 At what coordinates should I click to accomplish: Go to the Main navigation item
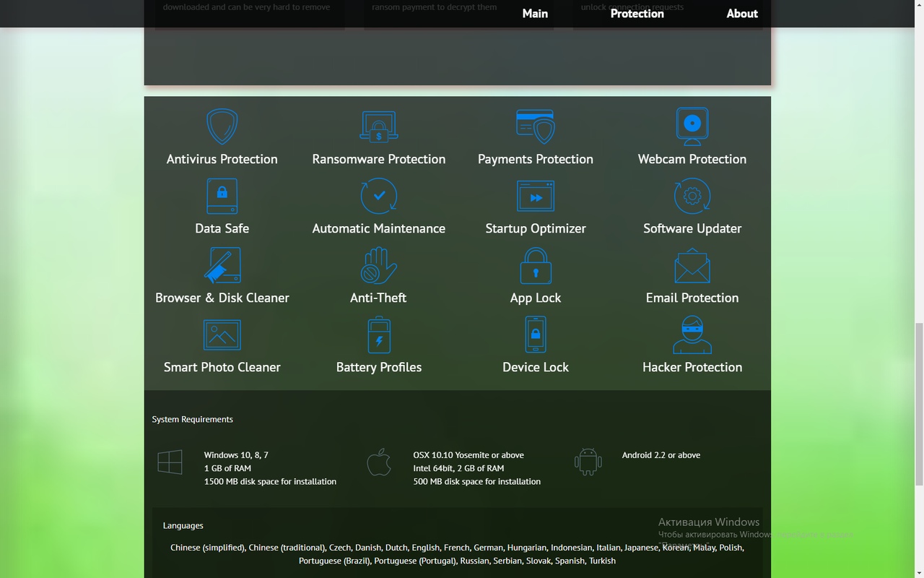click(x=535, y=14)
